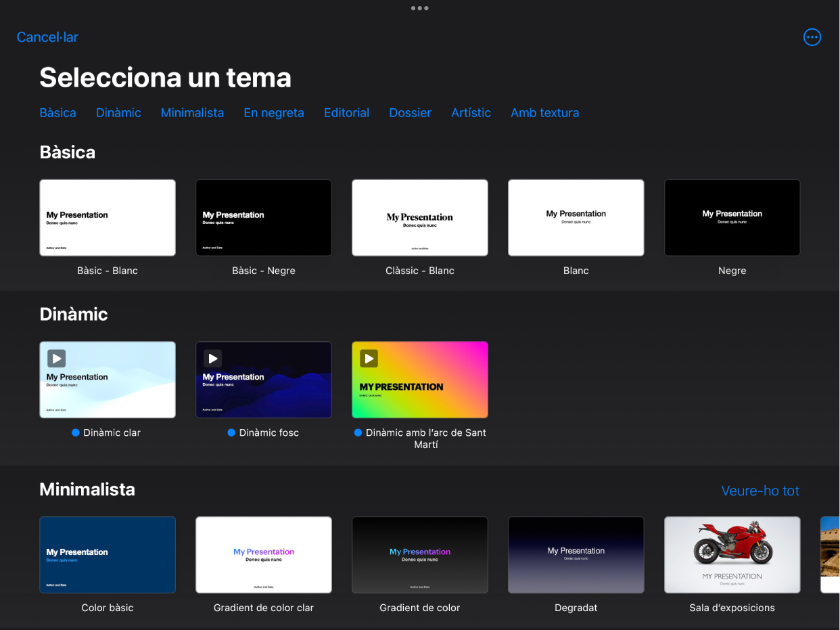Jump to En negreta category tab
Screen dimensions: 840x630
pyautogui.click(x=274, y=113)
